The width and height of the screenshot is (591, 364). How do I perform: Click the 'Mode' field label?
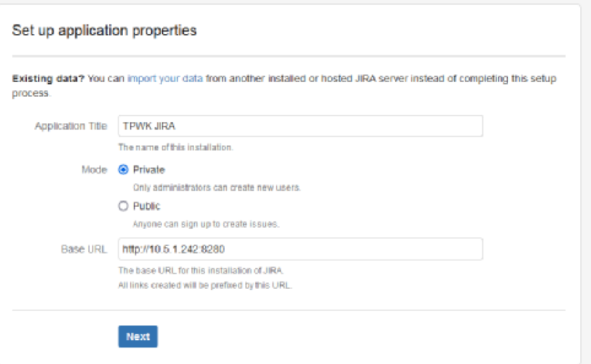[x=96, y=169]
